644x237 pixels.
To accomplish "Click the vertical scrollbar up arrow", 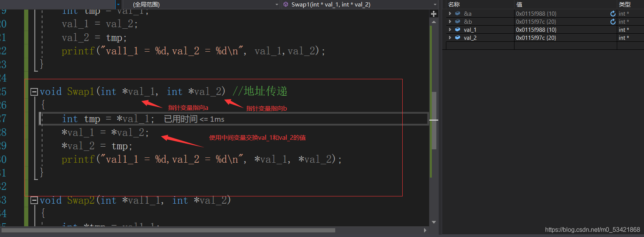I will click(434, 22).
